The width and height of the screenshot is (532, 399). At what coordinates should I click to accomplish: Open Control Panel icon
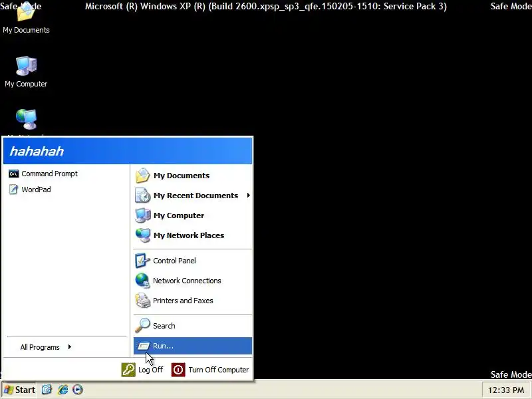(x=142, y=261)
